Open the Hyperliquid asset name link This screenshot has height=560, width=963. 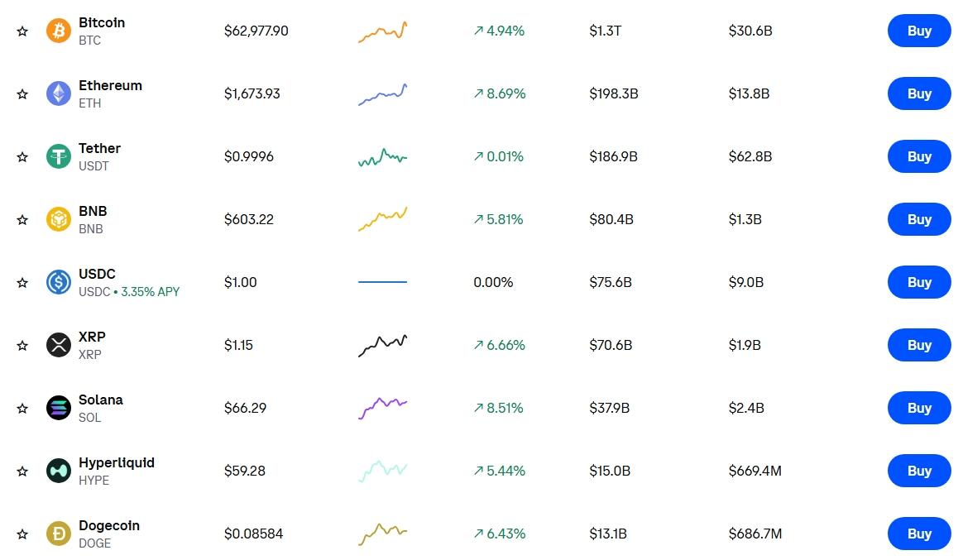click(116, 463)
